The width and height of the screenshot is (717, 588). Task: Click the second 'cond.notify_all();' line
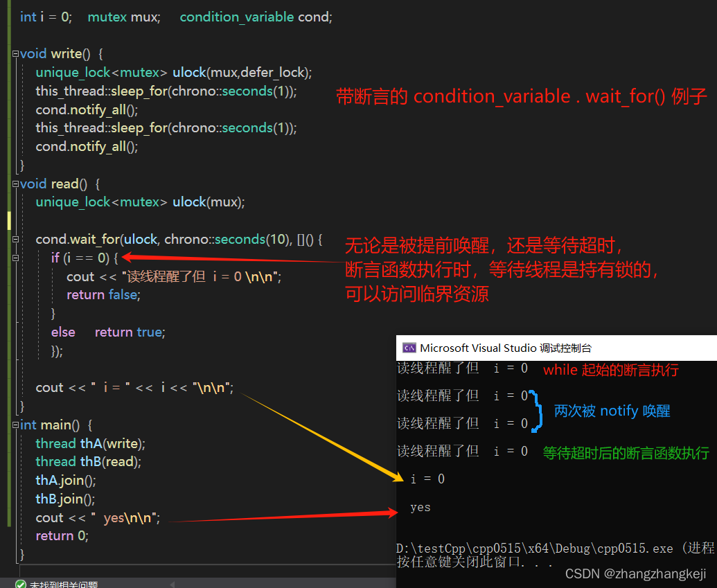pyautogui.click(x=87, y=146)
